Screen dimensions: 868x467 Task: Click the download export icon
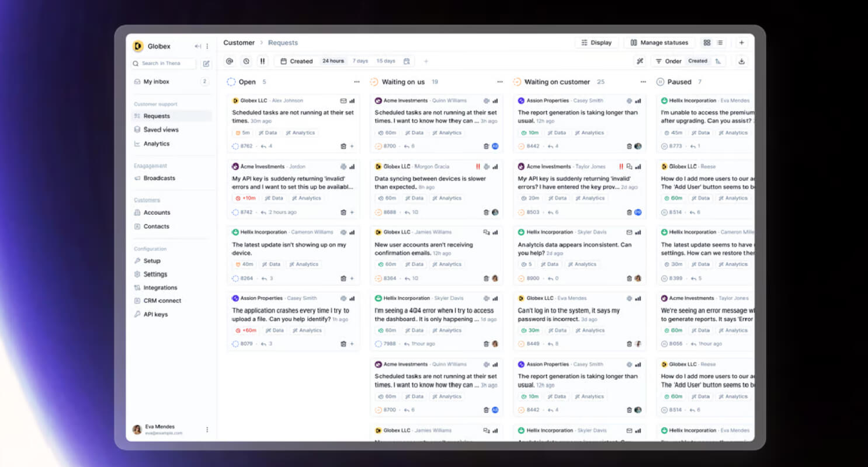(741, 61)
